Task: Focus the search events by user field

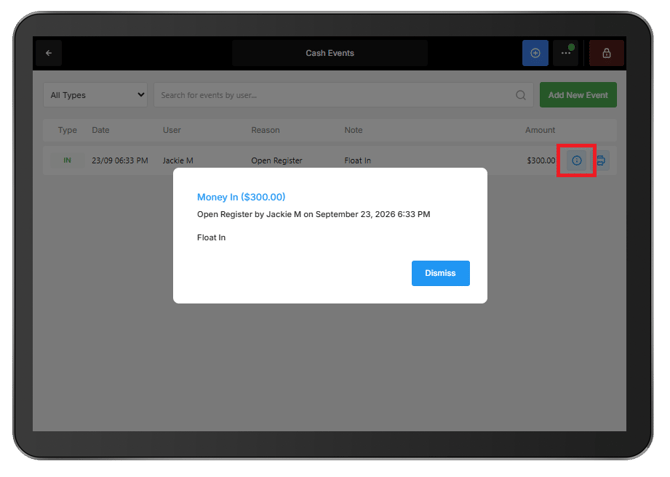Action: 343,95
